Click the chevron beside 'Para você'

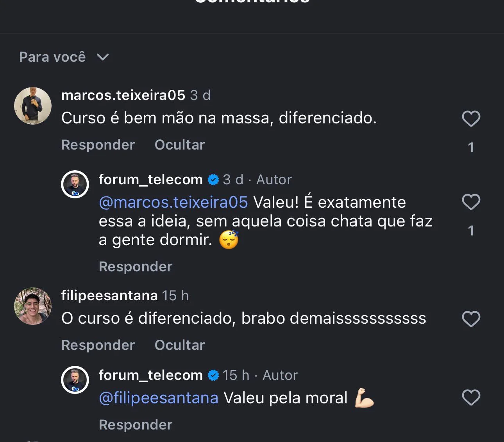pyautogui.click(x=102, y=57)
